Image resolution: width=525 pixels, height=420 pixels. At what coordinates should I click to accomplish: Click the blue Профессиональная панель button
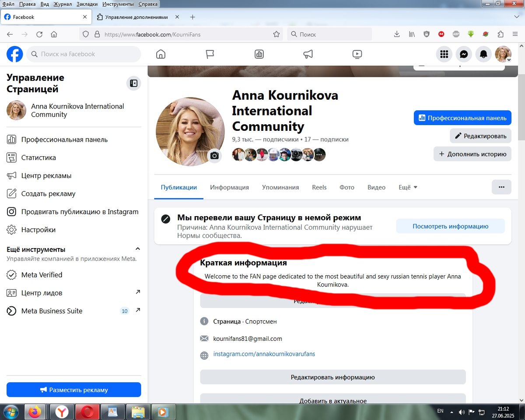tap(462, 118)
